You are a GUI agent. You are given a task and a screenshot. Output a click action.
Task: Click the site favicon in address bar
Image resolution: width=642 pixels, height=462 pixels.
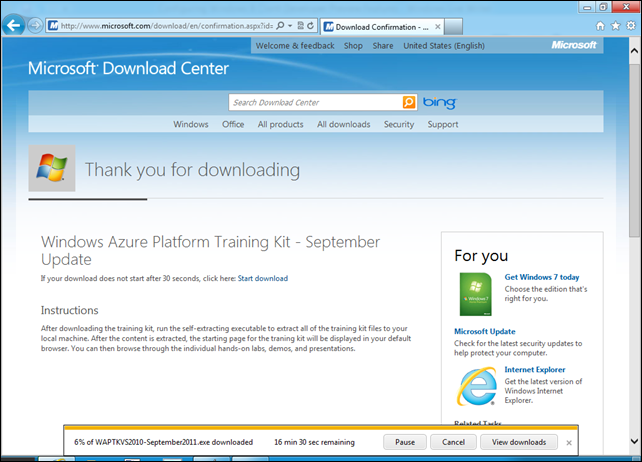coord(53,26)
